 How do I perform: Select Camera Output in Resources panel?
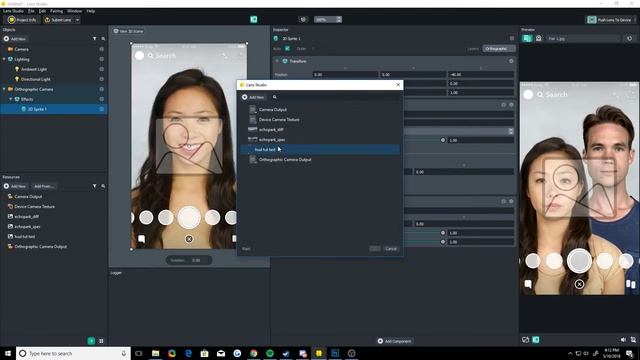28,196
